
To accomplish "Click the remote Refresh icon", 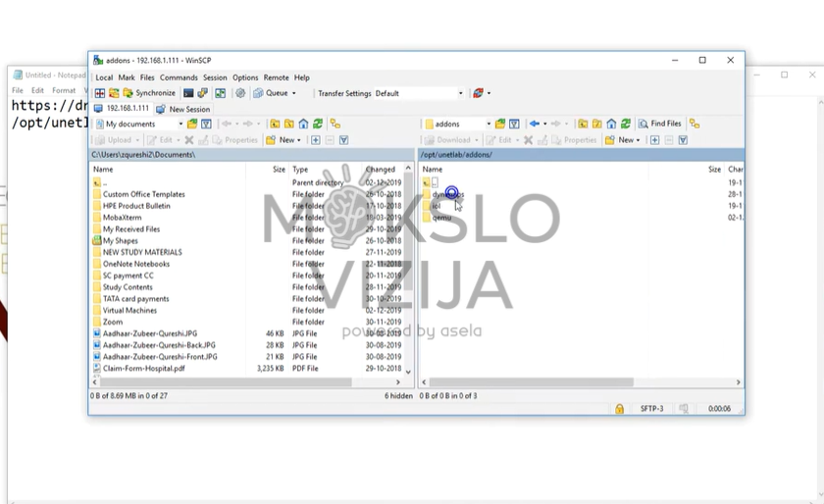I will pos(626,124).
